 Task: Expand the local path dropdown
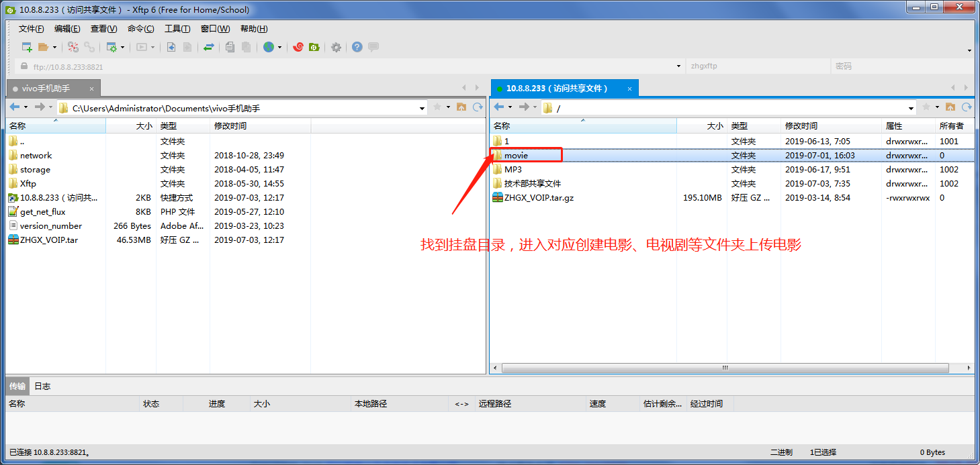(x=422, y=108)
